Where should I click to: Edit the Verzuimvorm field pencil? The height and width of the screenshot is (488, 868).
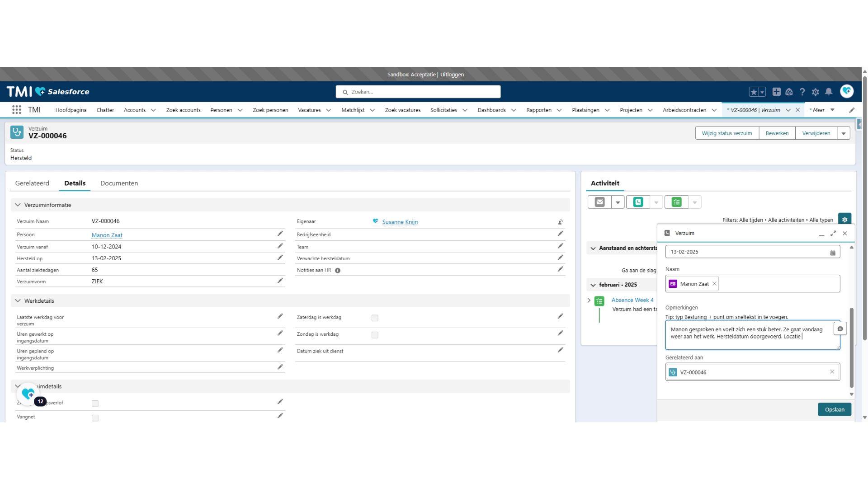pyautogui.click(x=280, y=281)
